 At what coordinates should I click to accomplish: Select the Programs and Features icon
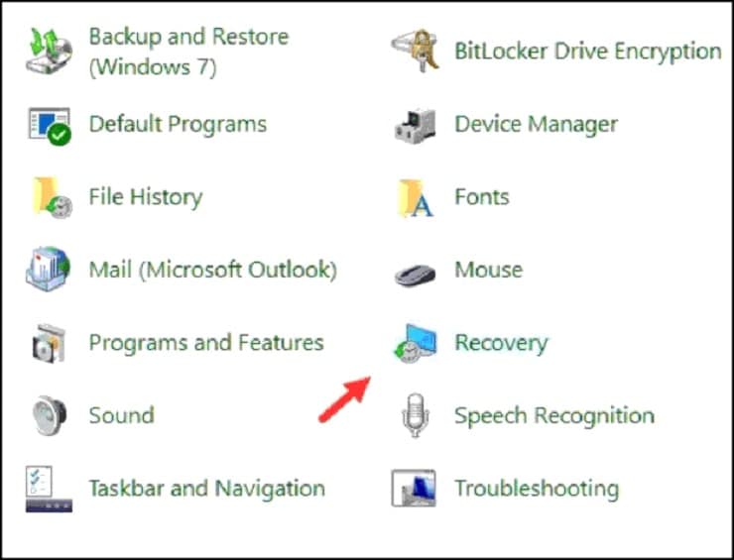(x=49, y=343)
